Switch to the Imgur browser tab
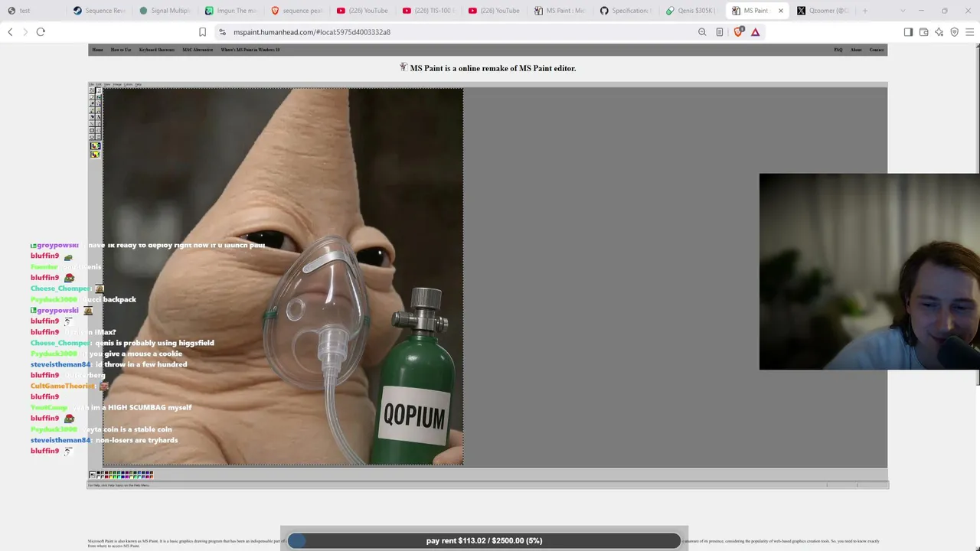 pyautogui.click(x=230, y=11)
